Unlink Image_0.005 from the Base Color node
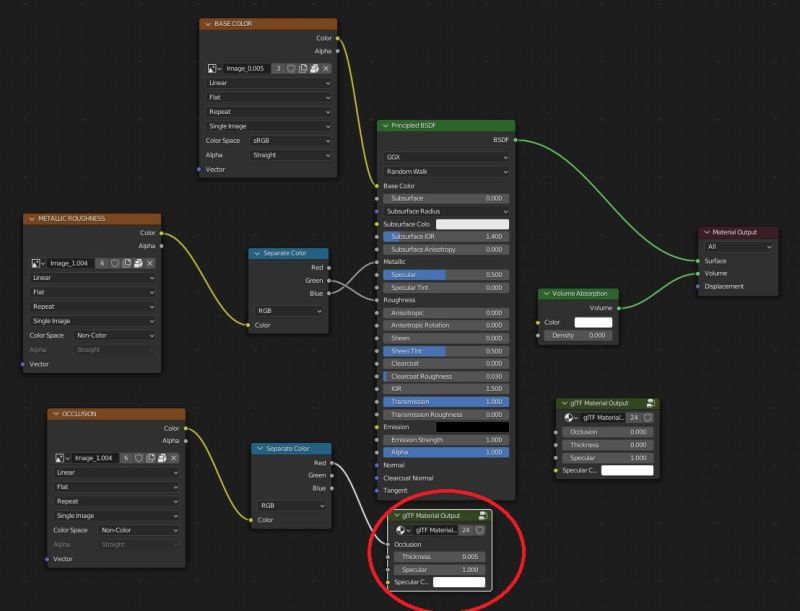The image size is (800, 611). (x=326, y=68)
